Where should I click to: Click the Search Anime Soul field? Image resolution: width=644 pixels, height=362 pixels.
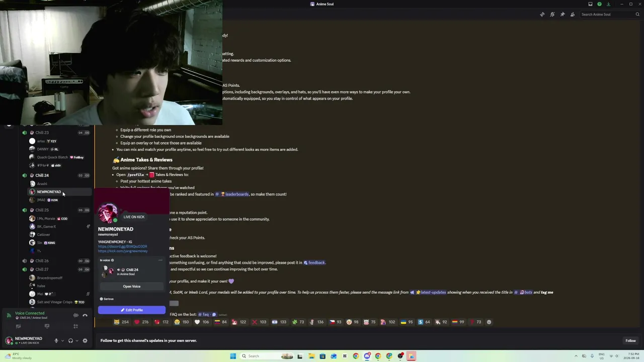click(x=609, y=14)
